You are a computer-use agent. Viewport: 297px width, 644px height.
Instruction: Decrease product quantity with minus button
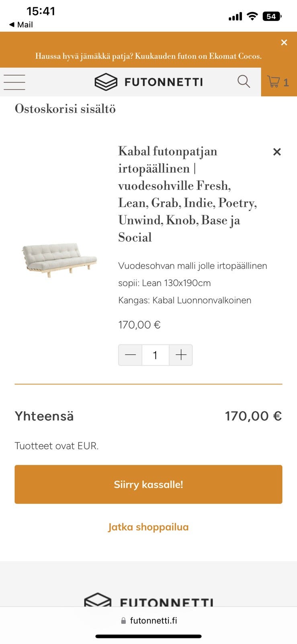tap(130, 355)
